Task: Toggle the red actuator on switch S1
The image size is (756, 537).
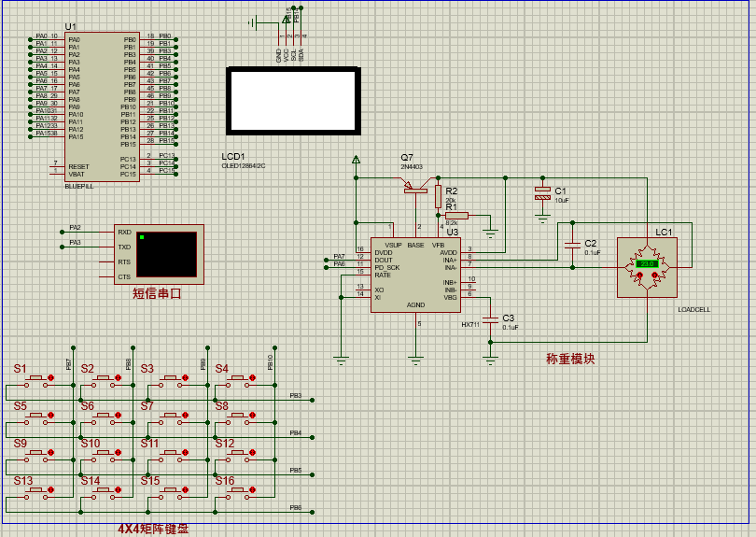Action: pyautogui.click(x=51, y=378)
